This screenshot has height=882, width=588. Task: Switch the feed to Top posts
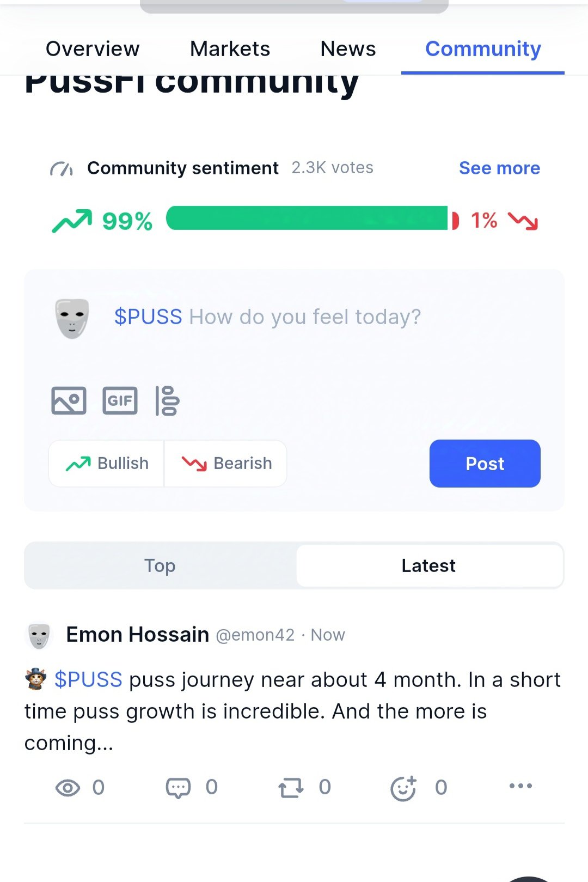(160, 565)
